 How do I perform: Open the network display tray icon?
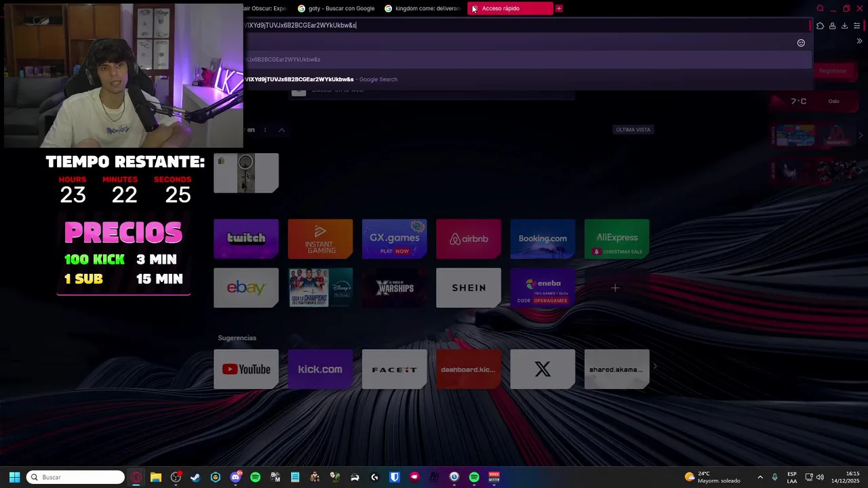tap(809, 477)
